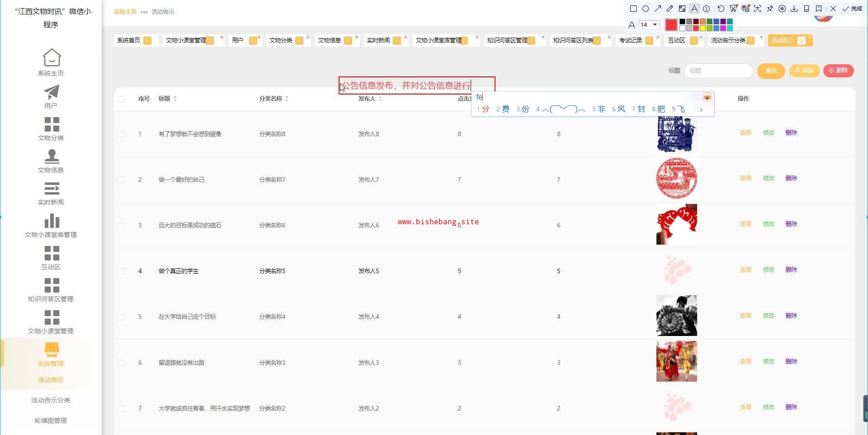Sort table by 标题 column arrows
Viewport: 868px width, 435px height.
[175, 99]
